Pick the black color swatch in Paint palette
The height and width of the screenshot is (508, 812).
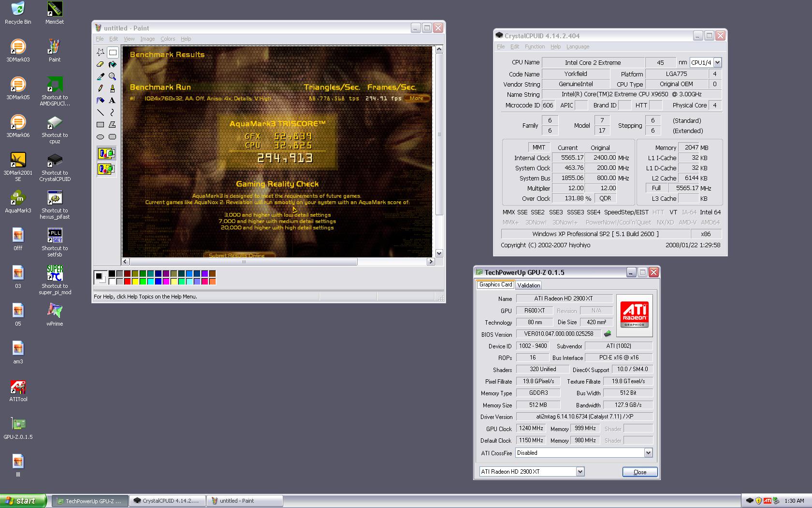(112, 273)
